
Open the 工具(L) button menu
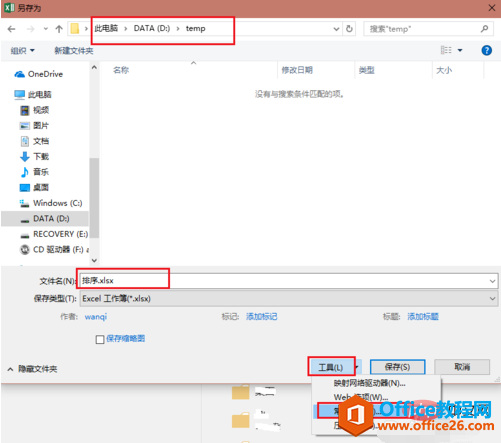[x=331, y=367]
